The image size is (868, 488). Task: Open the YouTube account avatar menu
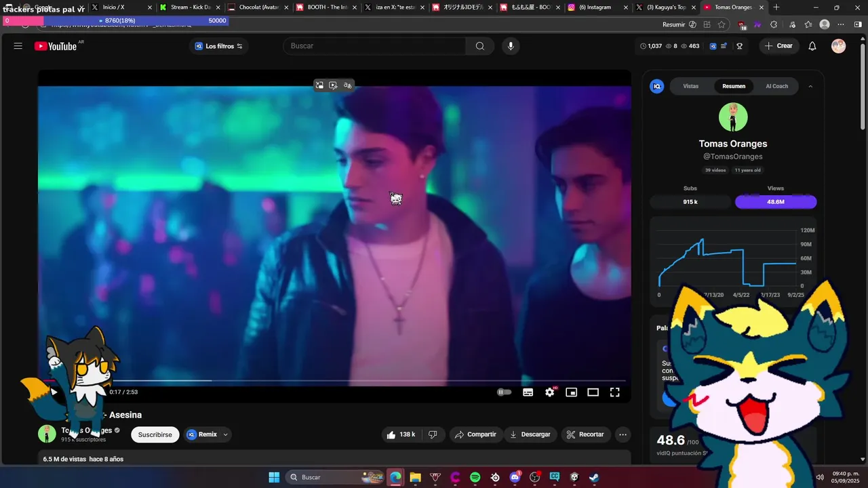coord(839,46)
